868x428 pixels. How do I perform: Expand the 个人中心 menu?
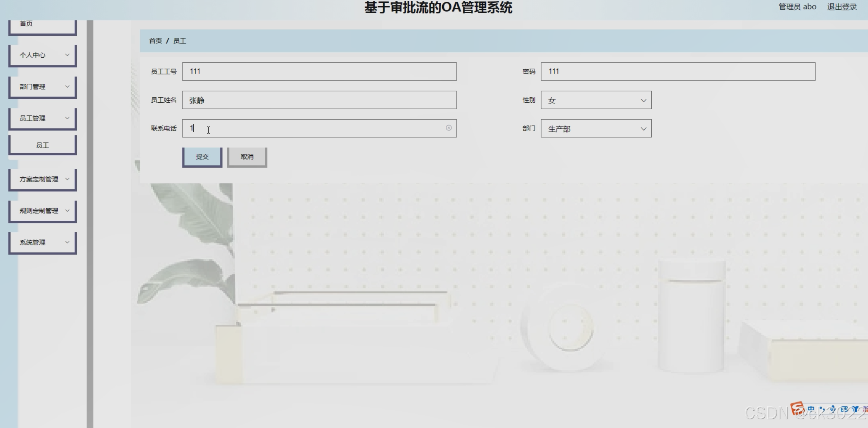(42, 55)
